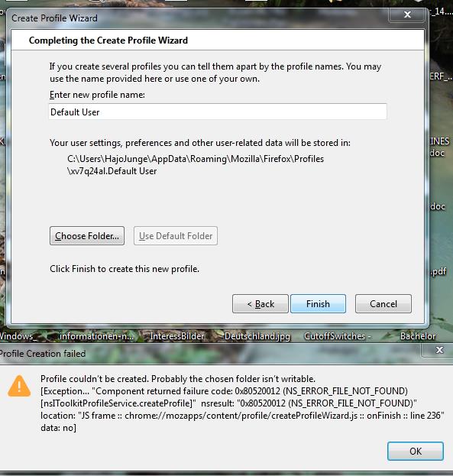Select the Windows_ desktop icon label
Image resolution: width=453 pixels, height=476 pixels.
coord(18,336)
